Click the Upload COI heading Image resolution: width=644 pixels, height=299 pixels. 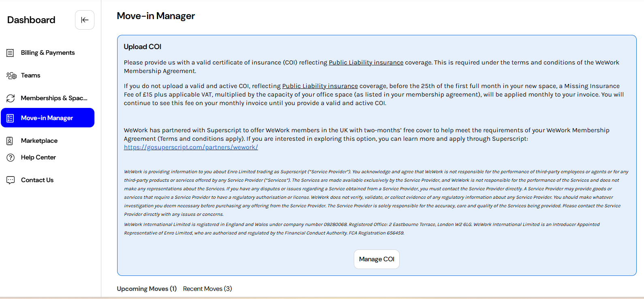[143, 47]
